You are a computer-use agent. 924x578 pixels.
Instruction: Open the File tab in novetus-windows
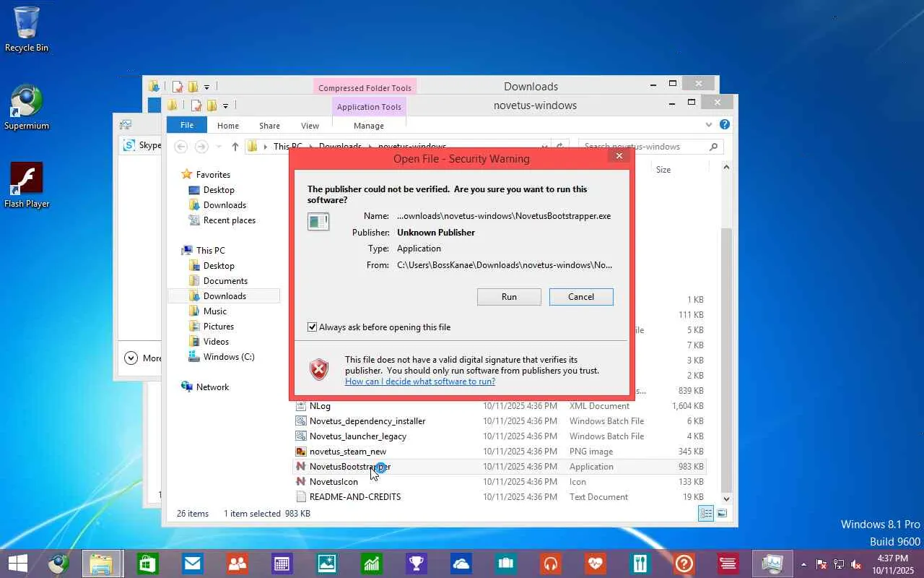(187, 125)
